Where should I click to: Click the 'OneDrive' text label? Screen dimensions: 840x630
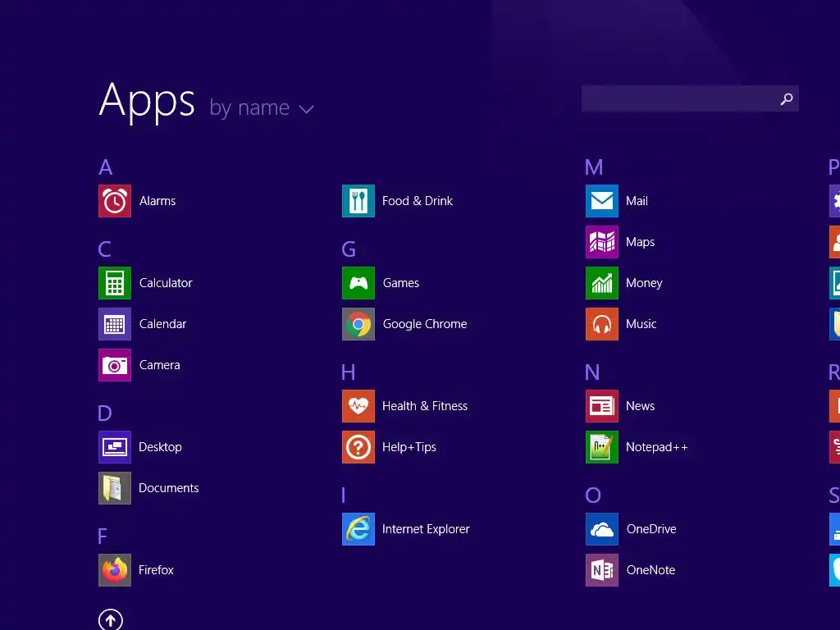[651, 529]
